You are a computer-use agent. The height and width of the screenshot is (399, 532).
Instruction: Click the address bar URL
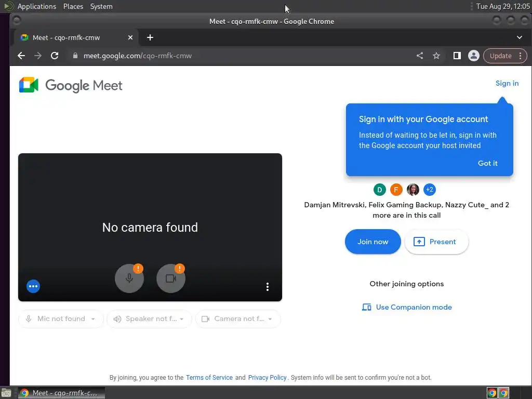(x=137, y=56)
